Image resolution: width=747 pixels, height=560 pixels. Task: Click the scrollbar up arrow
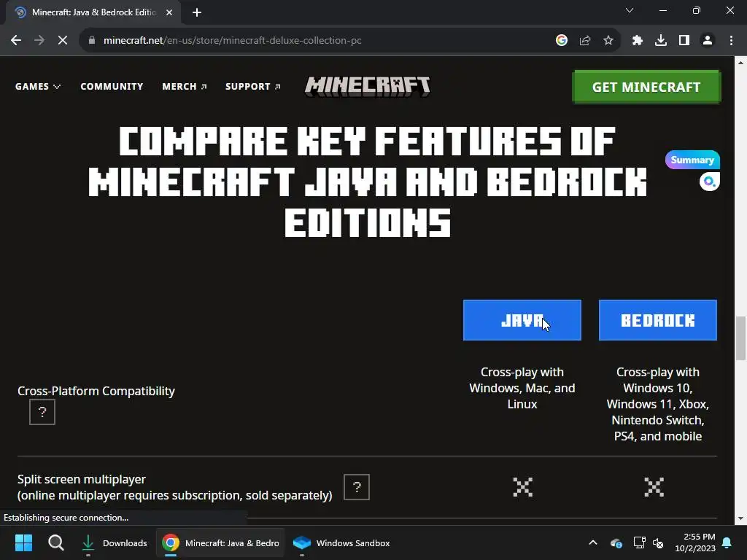coord(741,63)
